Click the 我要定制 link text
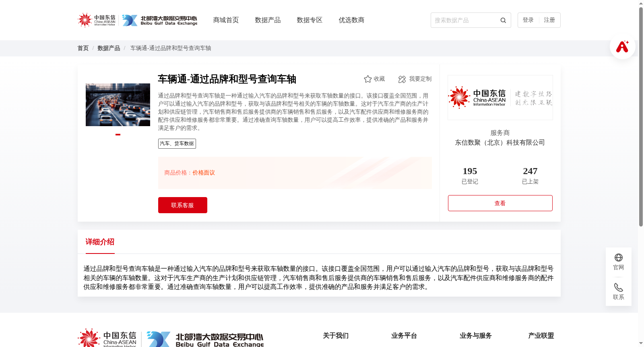 pyautogui.click(x=420, y=79)
